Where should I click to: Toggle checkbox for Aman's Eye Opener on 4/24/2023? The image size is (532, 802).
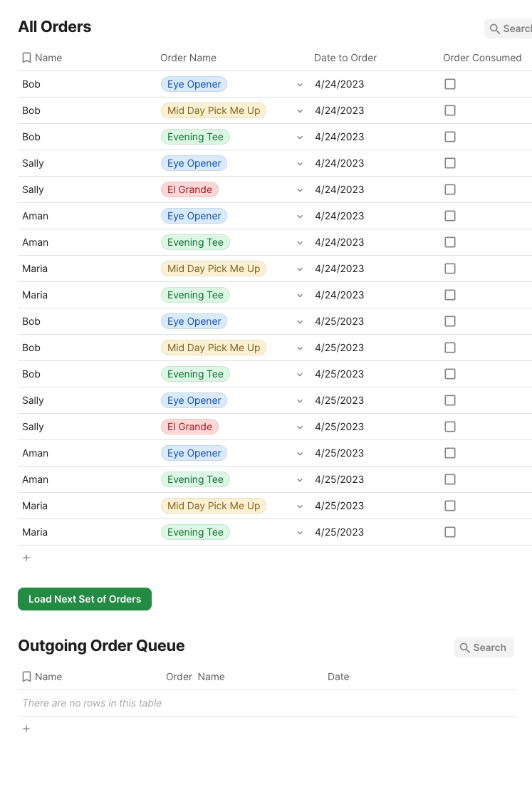point(450,216)
